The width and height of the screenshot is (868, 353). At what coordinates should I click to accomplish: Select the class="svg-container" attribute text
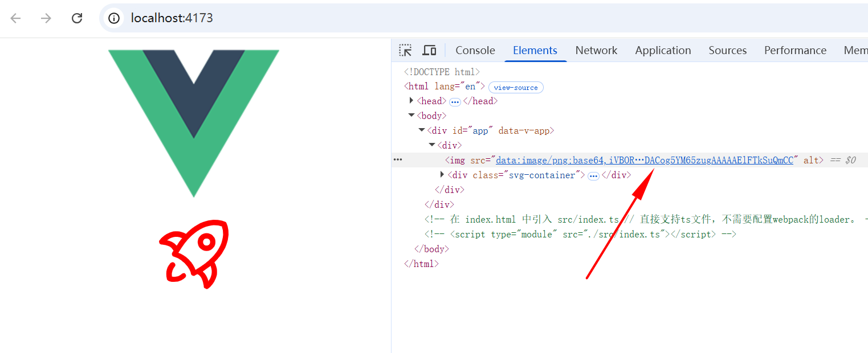coord(526,175)
